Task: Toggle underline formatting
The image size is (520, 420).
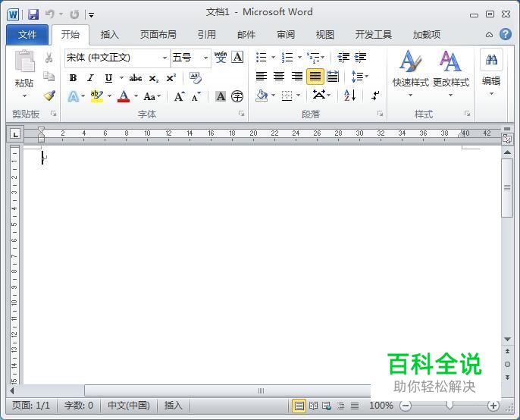Action: click(x=108, y=78)
